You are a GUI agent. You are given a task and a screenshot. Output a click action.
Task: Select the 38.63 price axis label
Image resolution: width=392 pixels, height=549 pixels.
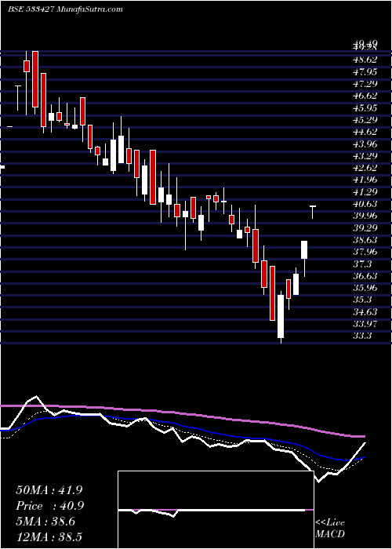click(365, 239)
